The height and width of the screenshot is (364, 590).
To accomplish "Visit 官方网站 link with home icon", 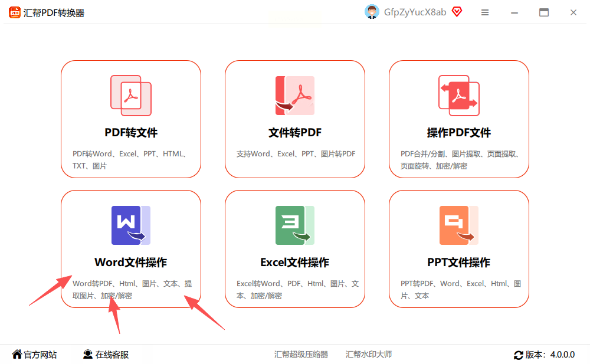I will pos(34,355).
